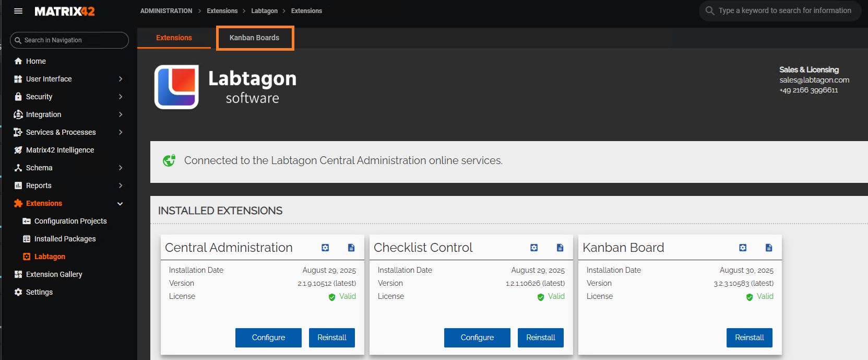Screen dimensions: 868x360
Task: Click the Home icon in navigation
Action: tap(18, 61)
